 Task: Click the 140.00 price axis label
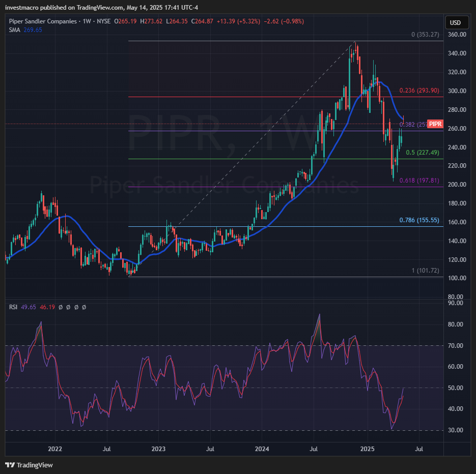coord(457,241)
